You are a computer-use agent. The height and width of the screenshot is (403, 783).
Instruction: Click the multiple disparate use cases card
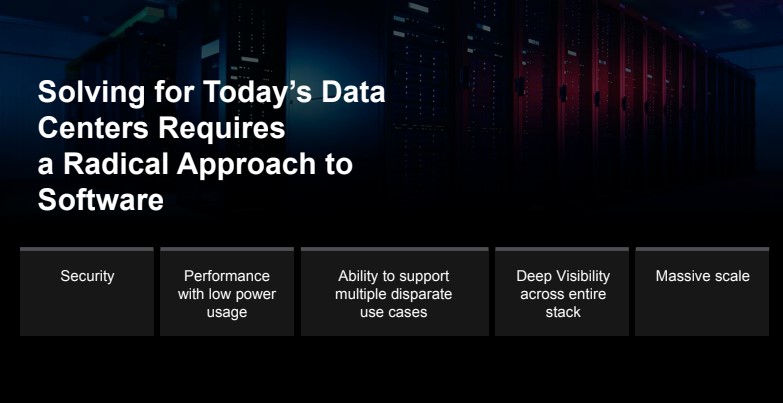point(394,293)
